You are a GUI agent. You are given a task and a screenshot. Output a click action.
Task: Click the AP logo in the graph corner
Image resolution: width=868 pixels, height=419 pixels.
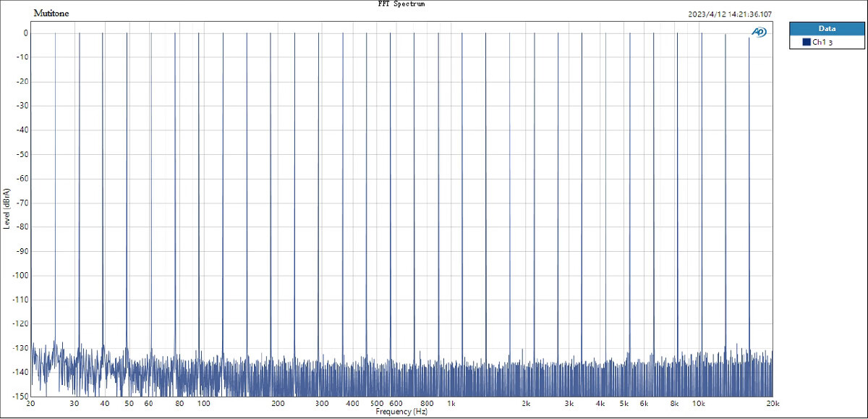click(x=759, y=32)
